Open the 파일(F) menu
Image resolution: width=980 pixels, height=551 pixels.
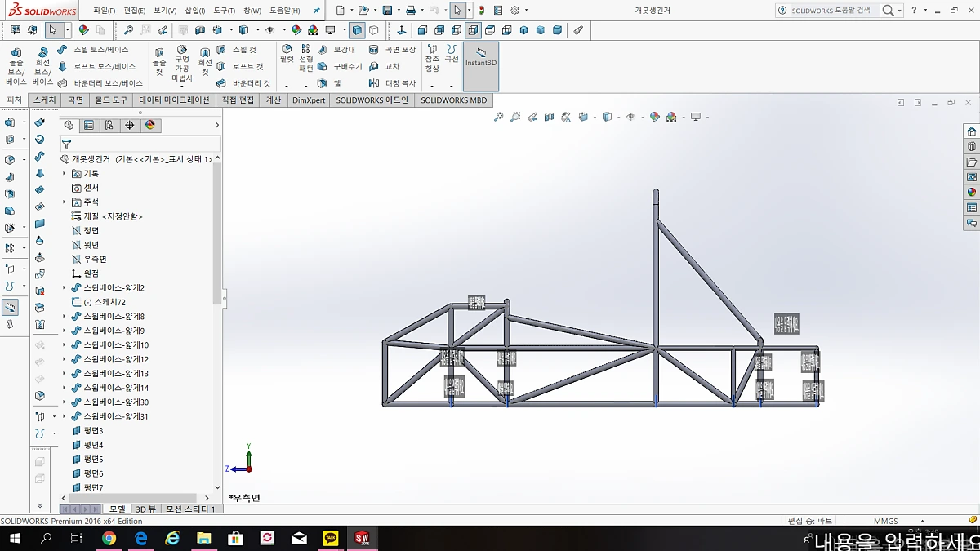tap(104, 11)
